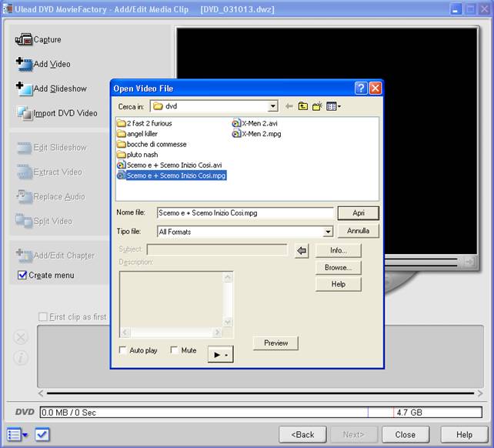The height and width of the screenshot is (448, 494).
Task: Select file 'Scemo e + Scemo Inizio Cosi.mpg'
Action: pyautogui.click(x=172, y=176)
